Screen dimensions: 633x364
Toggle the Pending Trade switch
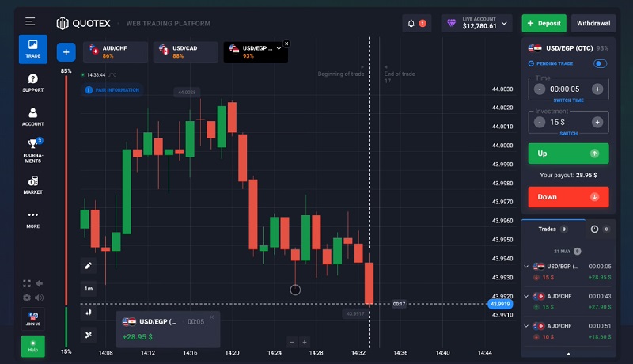tap(600, 63)
